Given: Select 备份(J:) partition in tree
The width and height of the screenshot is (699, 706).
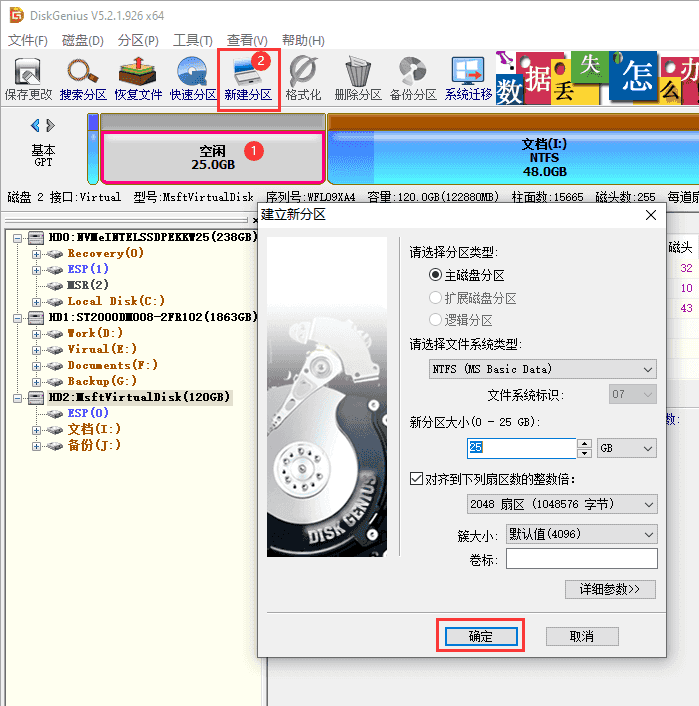Looking at the screenshot, I should coord(94,445).
